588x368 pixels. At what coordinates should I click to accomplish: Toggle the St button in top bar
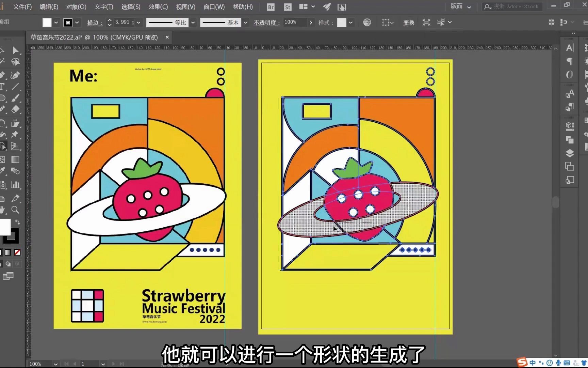click(288, 6)
